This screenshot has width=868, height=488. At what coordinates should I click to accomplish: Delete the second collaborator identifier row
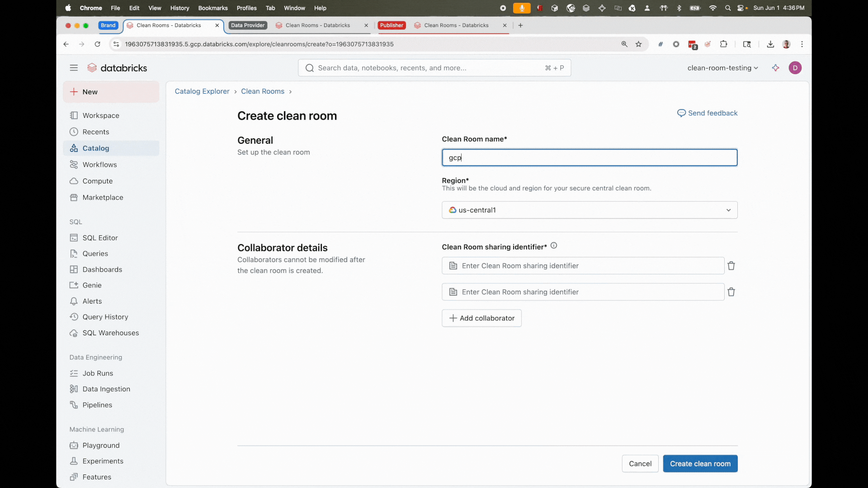(x=731, y=292)
